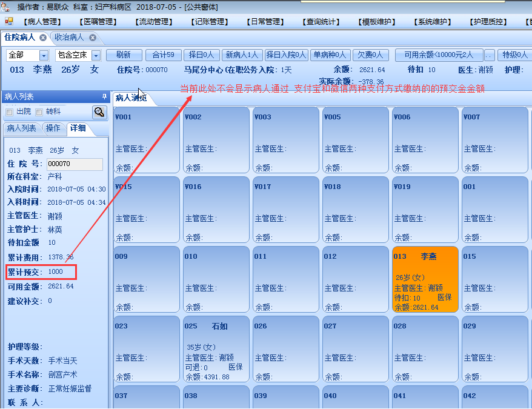Screen dimensions: 532x409
Task: Switch to the 收治病人 tab
Action: (69, 38)
